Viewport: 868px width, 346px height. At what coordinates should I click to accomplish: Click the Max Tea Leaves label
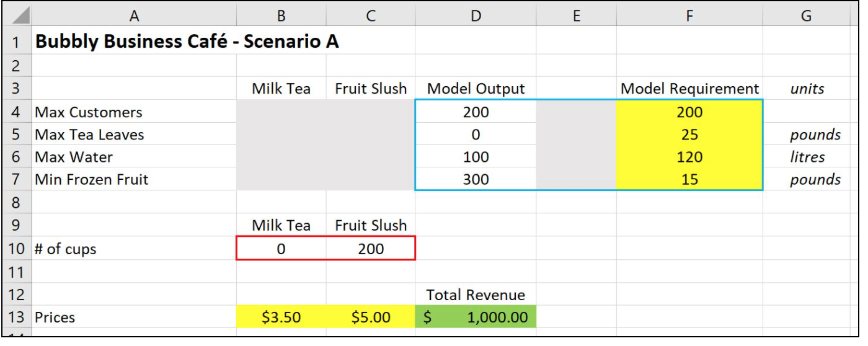89,135
